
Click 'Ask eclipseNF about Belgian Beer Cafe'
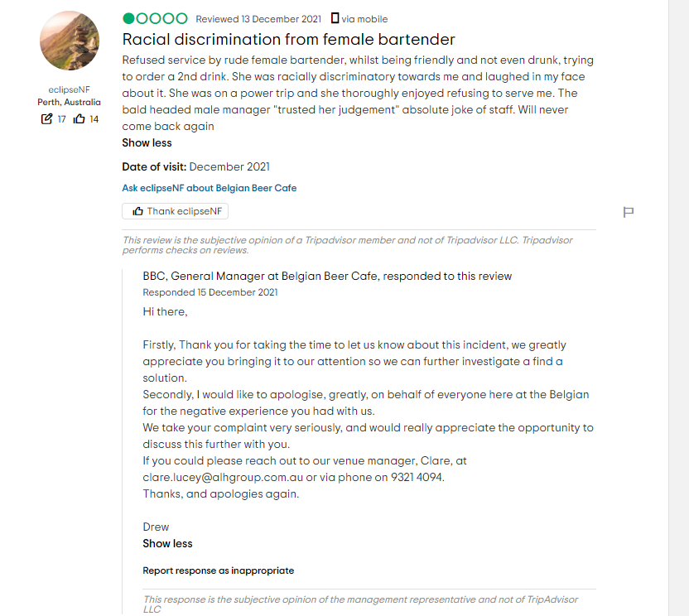click(210, 188)
